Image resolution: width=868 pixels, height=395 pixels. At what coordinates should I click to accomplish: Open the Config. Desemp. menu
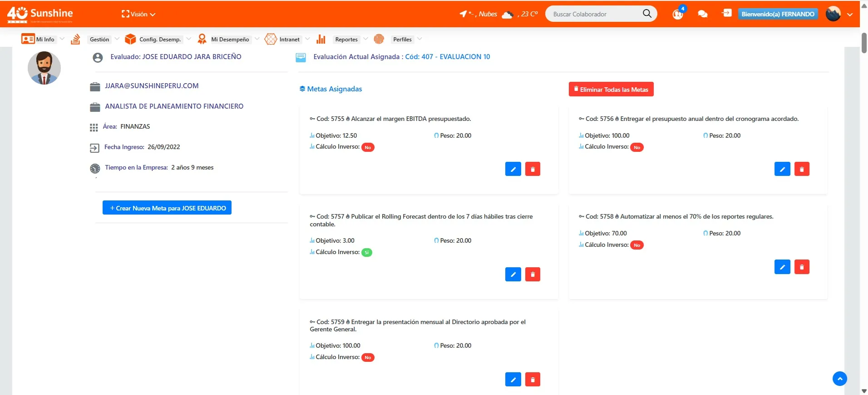[x=160, y=40]
